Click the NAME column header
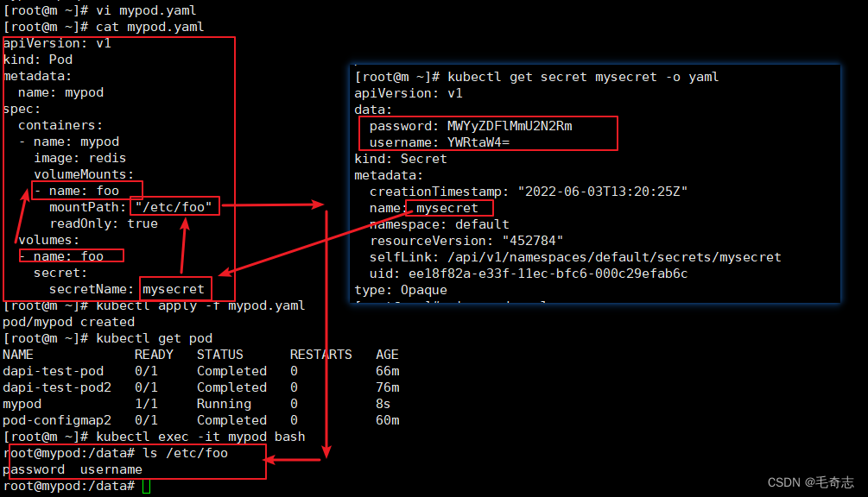 [18, 355]
